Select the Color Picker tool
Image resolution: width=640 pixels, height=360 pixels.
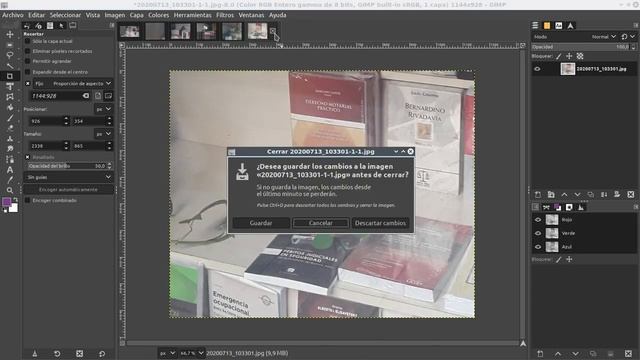click(x=10, y=180)
